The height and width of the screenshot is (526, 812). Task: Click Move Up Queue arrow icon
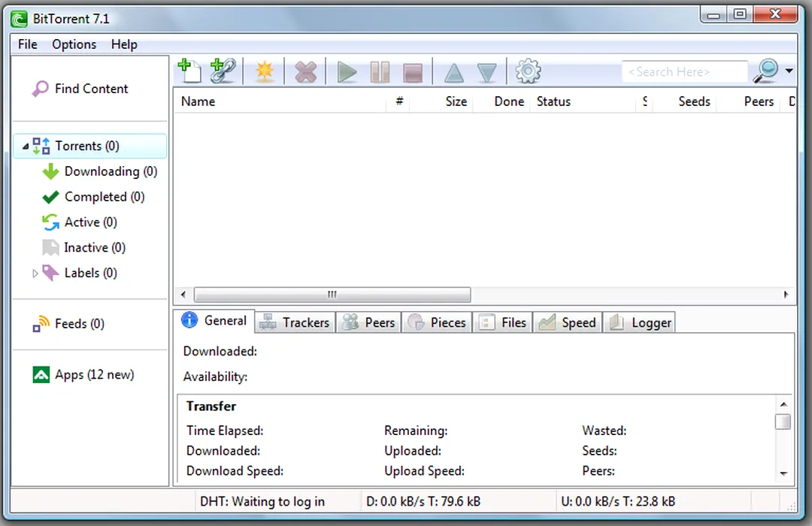tap(454, 73)
